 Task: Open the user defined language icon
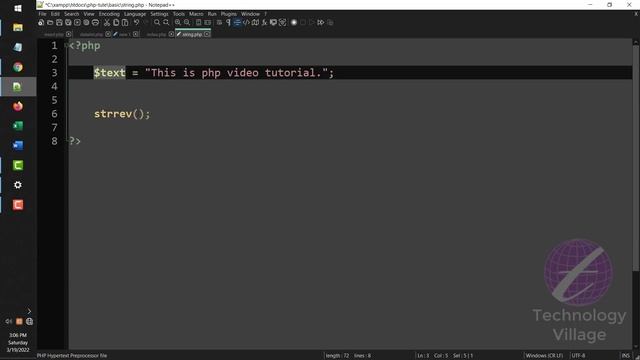pyautogui.click(x=246, y=22)
